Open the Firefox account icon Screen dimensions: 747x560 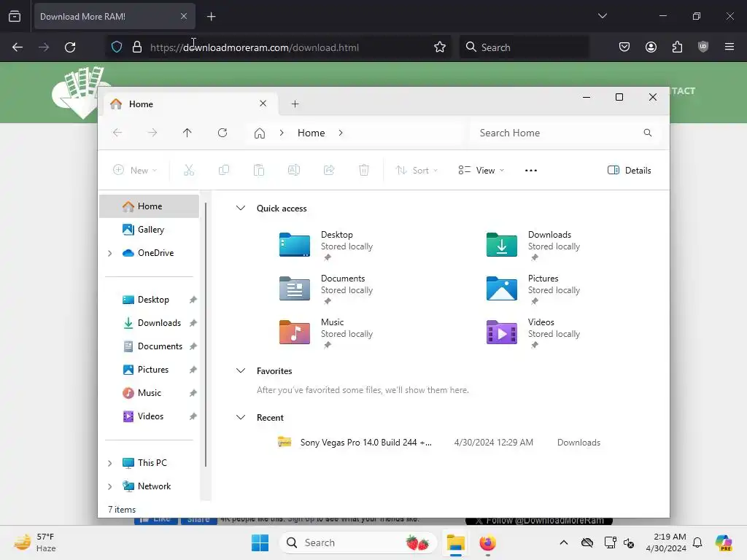651,47
